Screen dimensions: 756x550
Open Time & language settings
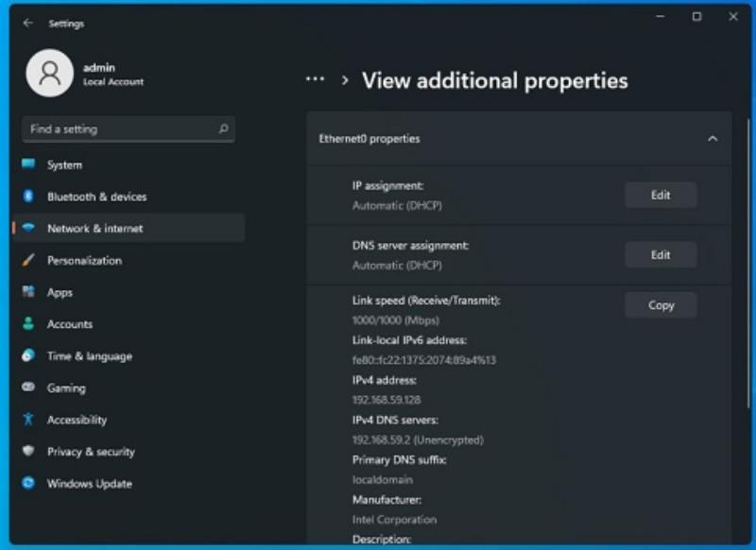click(x=129, y=355)
